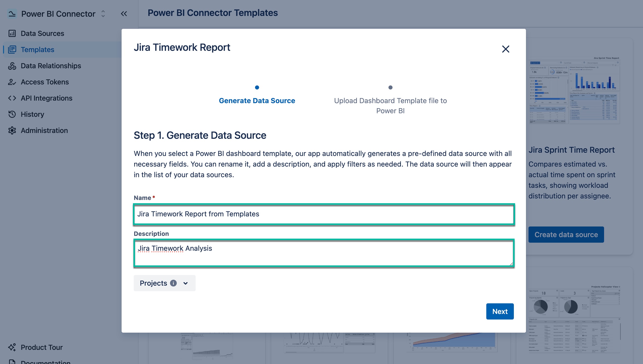Open Data Relationships via its link icon
643x364 pixels.
(x=12, y=66)
